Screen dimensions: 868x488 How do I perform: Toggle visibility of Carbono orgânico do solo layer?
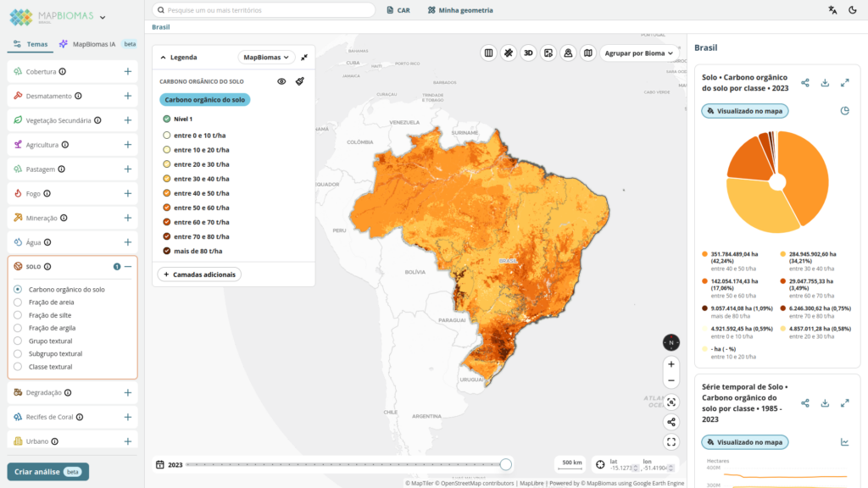(x=281, y=81)
